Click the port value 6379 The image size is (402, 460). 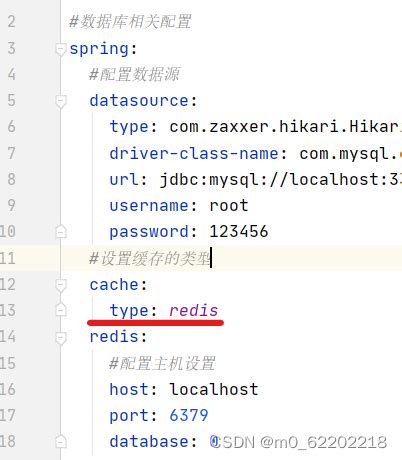click(189, 415)
